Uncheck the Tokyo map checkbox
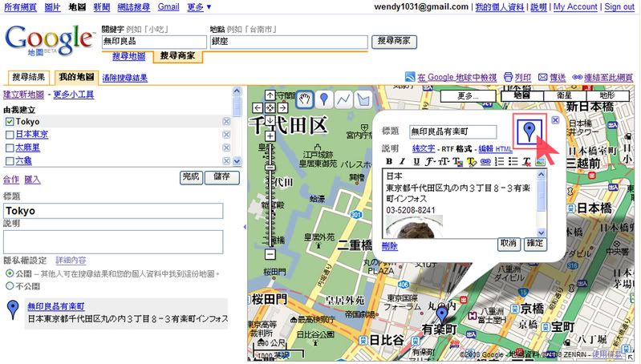Screen dimensions: 641x364 9,122
